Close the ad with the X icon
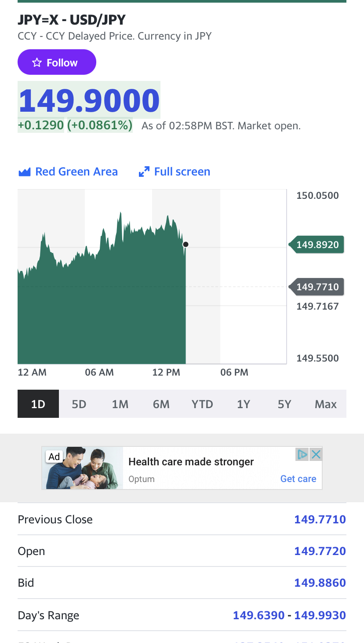This screenshot has width=364, height=643. pyautogui.click(x=316, y=454)
